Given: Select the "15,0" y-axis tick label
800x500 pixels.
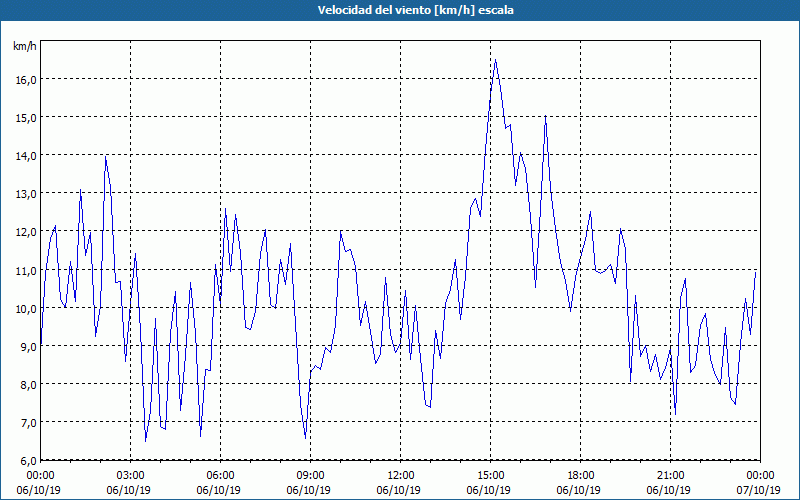Looking at the screenshot, I should pos(25,118).
